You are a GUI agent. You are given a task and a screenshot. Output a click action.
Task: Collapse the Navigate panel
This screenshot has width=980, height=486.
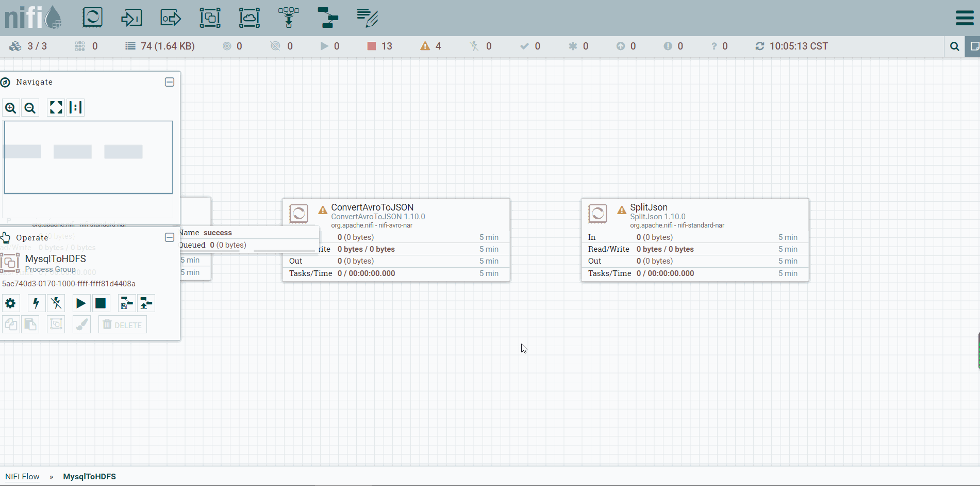point(170,82)
